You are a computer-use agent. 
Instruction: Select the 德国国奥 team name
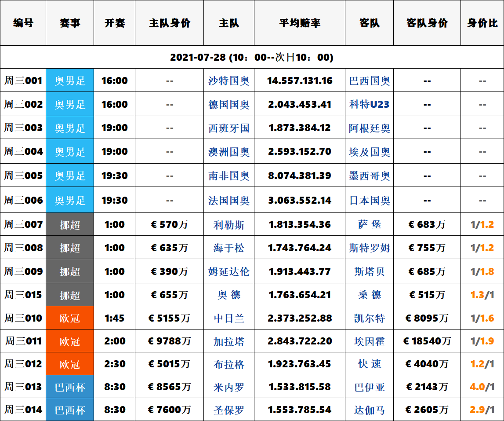click(228, 105)
